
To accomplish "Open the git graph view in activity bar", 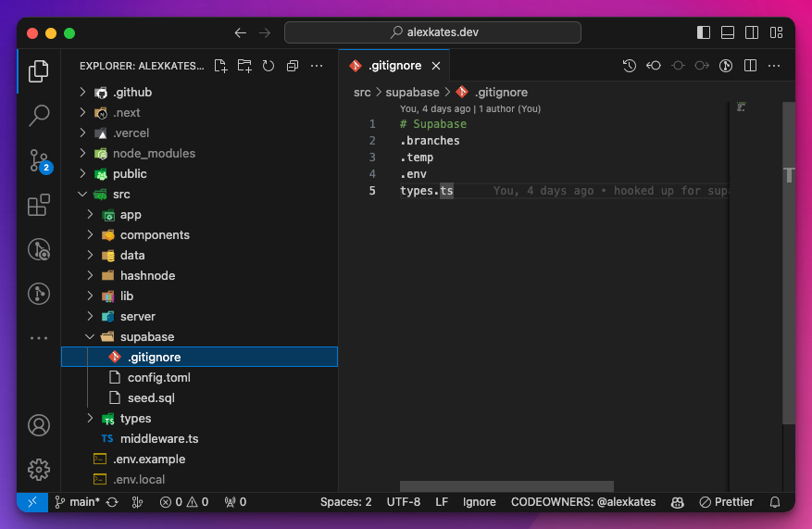I will click(x=39, y=294).
